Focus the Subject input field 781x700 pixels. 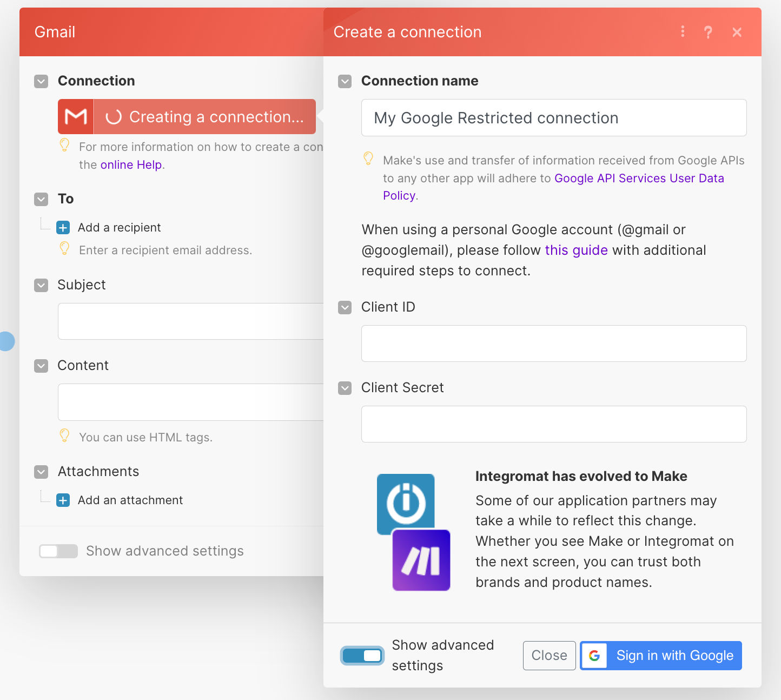pyautogui.click(x=190, y=321)
